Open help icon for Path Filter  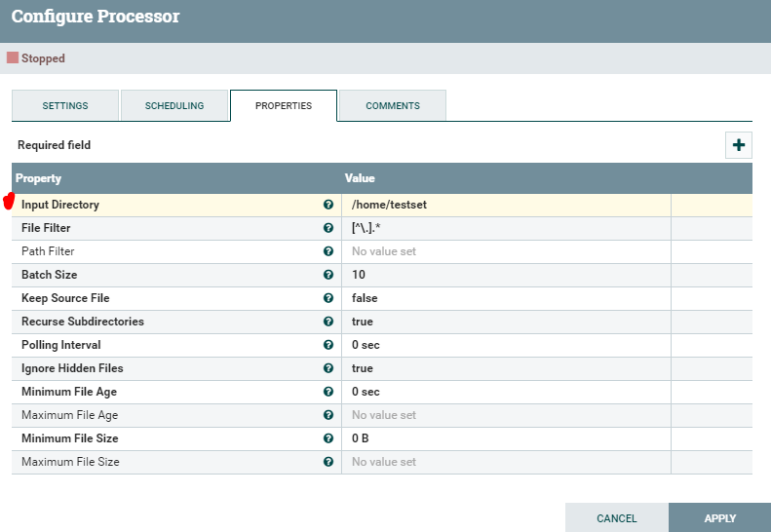[328, 251]
